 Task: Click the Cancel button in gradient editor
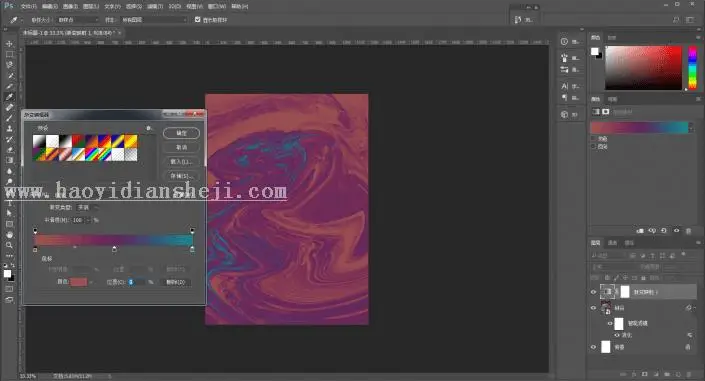(181, 148)
